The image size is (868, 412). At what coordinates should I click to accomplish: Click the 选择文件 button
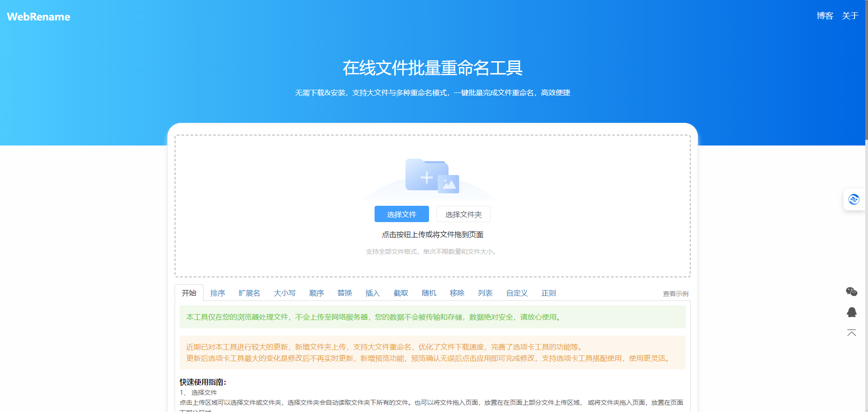point(401,213)
